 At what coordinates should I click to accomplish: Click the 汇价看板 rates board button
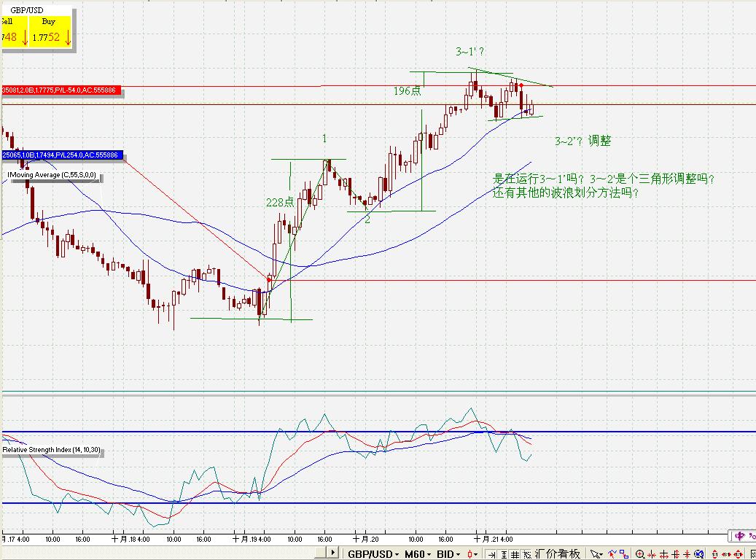click(558, 554)
